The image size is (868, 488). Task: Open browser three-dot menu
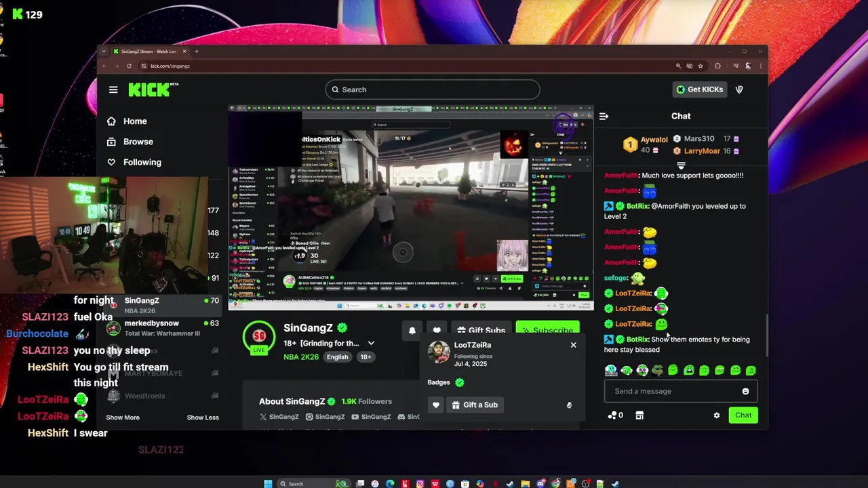click(x=760, y=66)
